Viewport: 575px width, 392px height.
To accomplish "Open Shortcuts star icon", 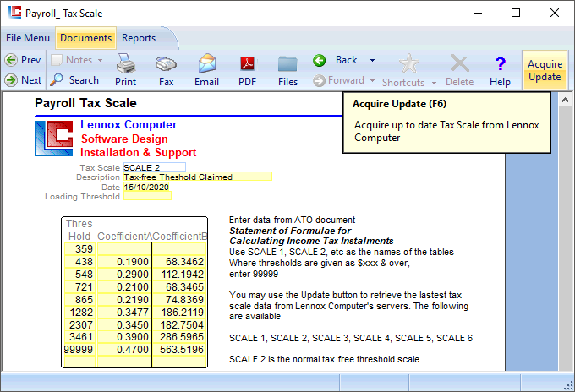I will [x=403, y=70].
